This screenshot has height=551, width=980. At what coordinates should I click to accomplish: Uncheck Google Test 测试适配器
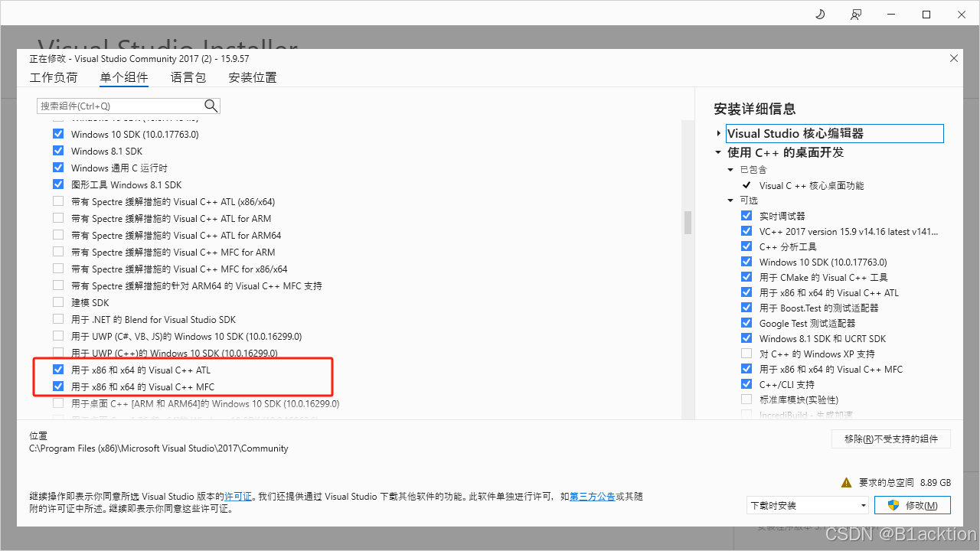point(746,323)
